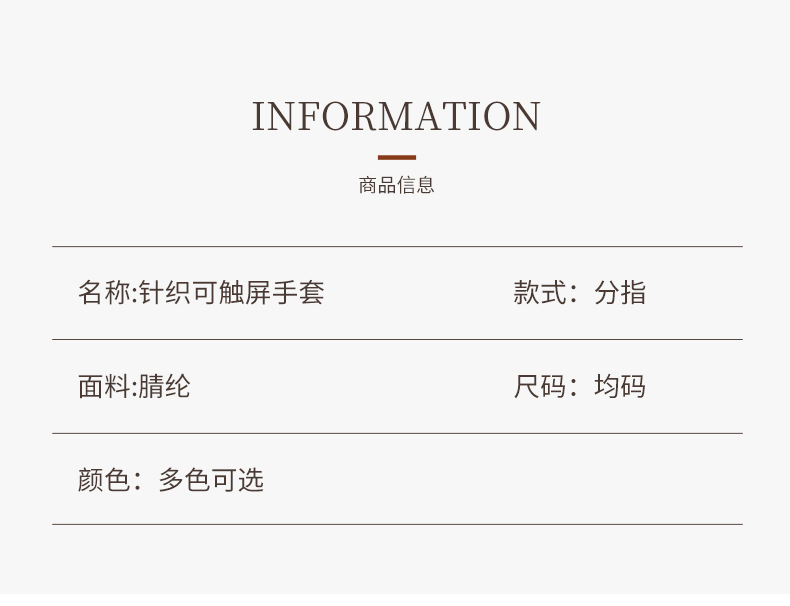Click the 商品信息 subtitle text
The width and height of the screenshot is (790, 606).
[x=396, y=185]
